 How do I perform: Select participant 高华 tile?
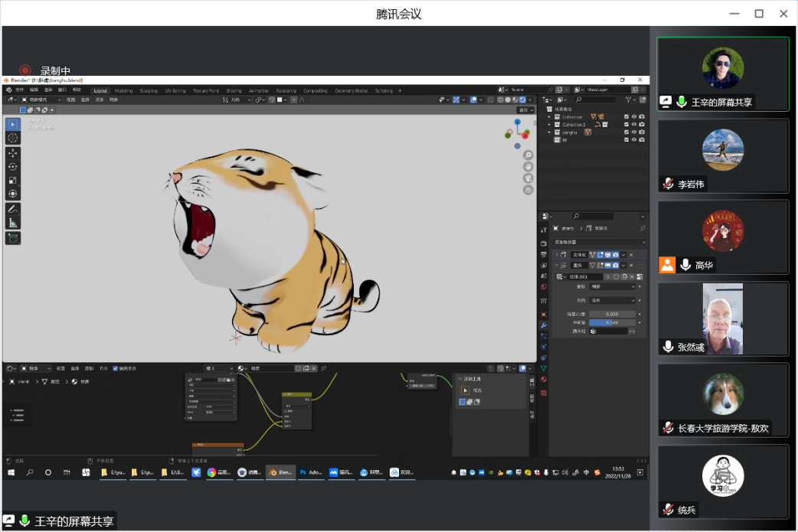(x=723, y=237)
